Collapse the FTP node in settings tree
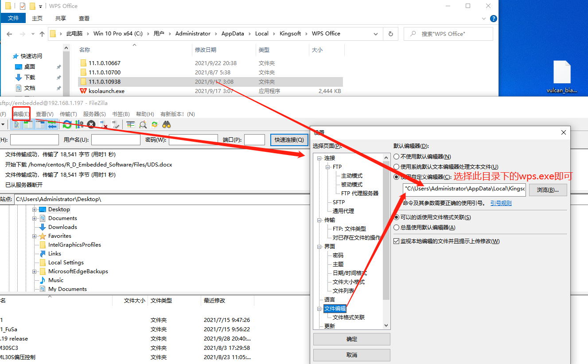 (x=328, y=167)
